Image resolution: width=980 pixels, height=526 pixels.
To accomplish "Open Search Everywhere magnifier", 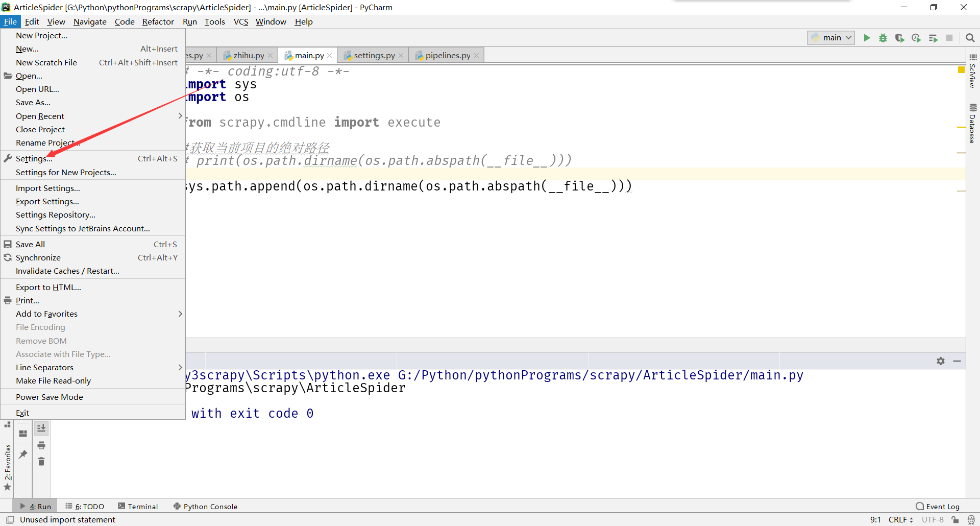I will point(970,37).
